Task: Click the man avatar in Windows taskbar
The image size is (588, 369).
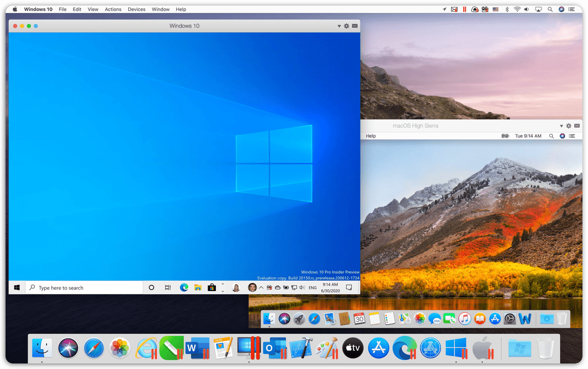Action: coord(252,287)
